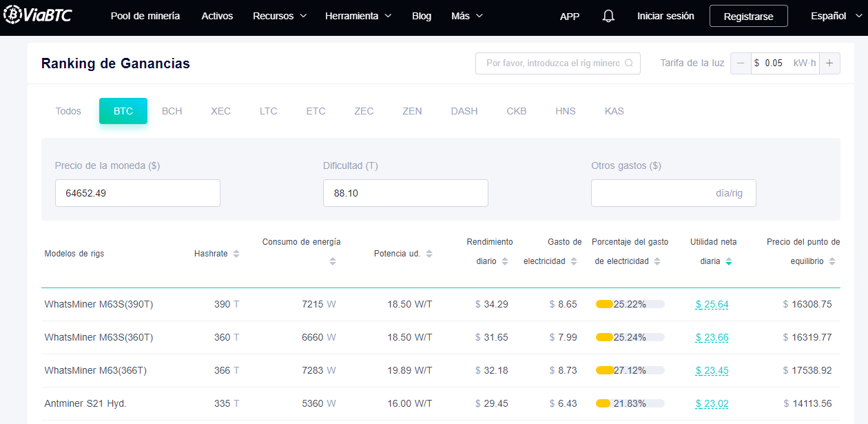Click the search magnifier icon
The width and height of the screenshot is (868, 424).
629,63
